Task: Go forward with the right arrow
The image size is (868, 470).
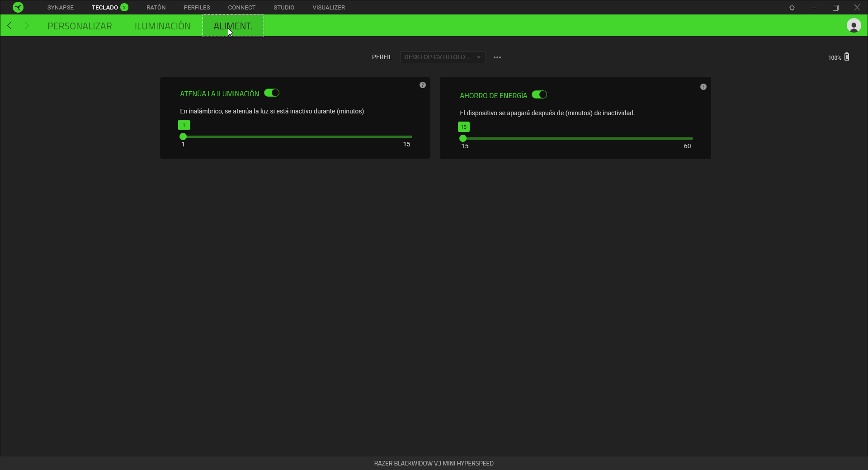Action: pos(27,26)
